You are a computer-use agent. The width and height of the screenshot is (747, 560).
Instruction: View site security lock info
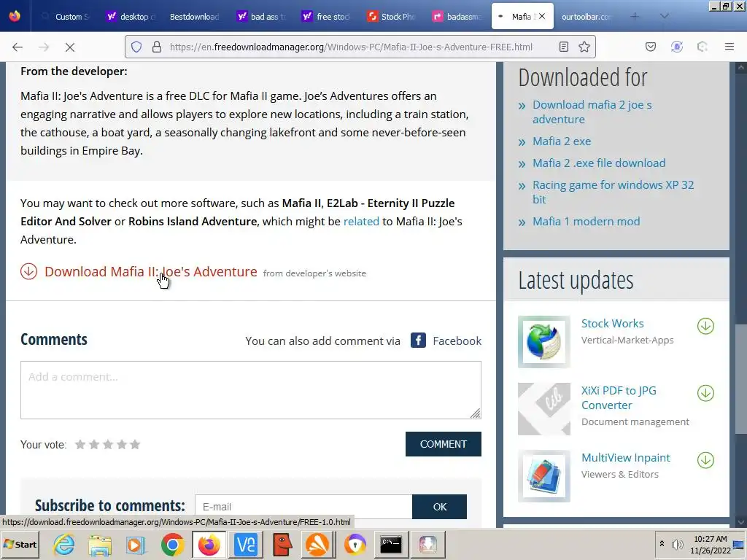[156, 47]
